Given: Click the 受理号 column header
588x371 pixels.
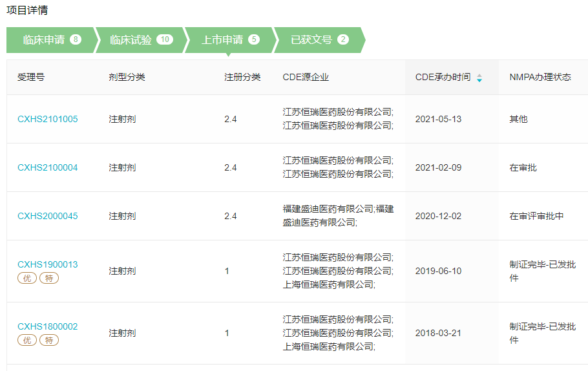Looking at the screenshot, I should 31,78.
